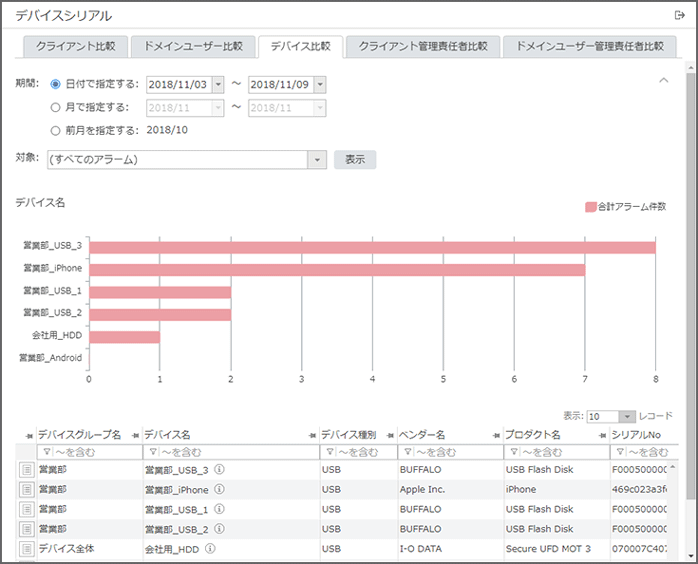Image resolution: width=698 pixels, height=564 pixels.
Task: Open detail icon for 営業部_iPhone row
Action: [x=27, y=490]
